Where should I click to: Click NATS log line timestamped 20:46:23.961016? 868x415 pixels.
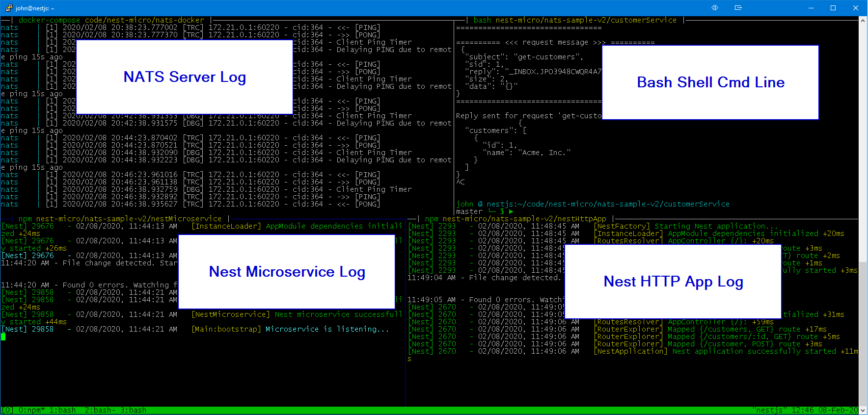tap(190, 175)
